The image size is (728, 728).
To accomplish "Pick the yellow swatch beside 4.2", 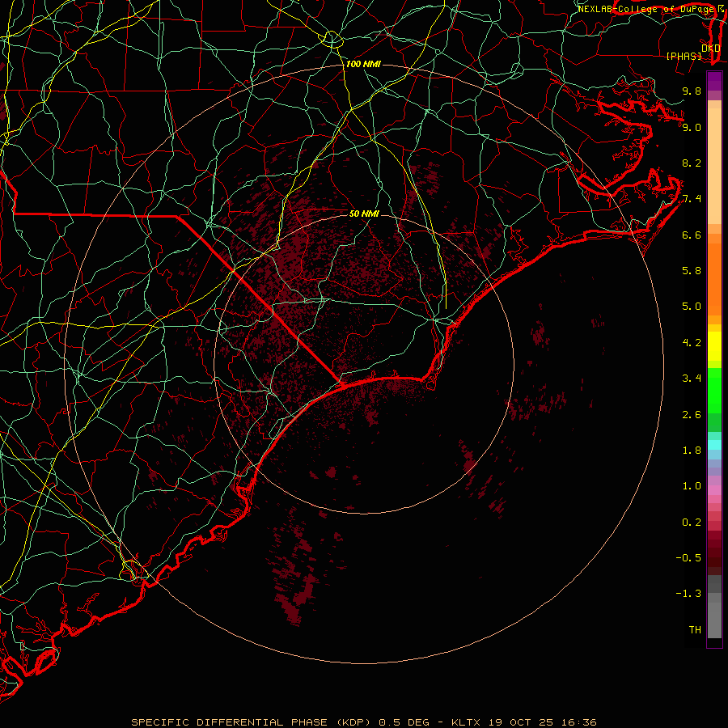I will click(714, 346).
